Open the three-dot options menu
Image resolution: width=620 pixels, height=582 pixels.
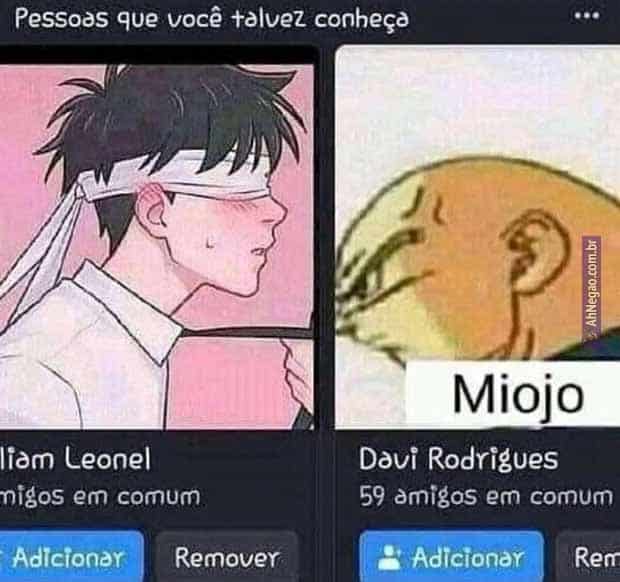587,16
